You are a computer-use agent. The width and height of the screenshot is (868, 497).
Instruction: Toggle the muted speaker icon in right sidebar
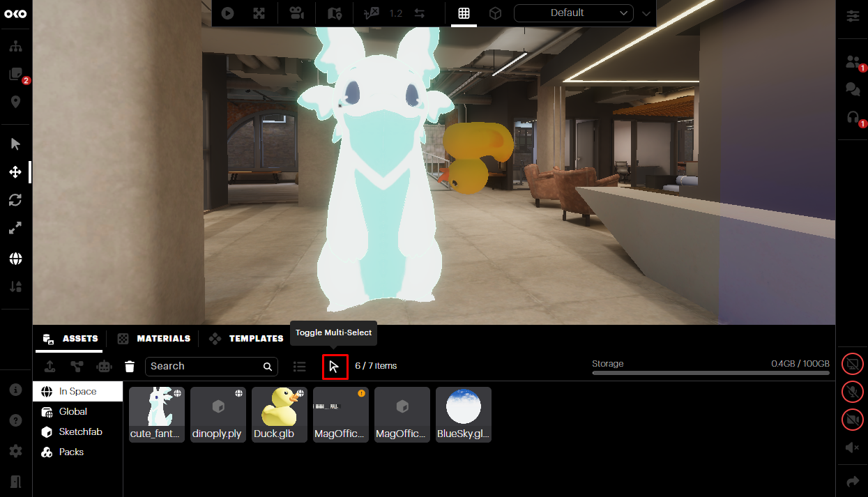click(x=853, y=448)
